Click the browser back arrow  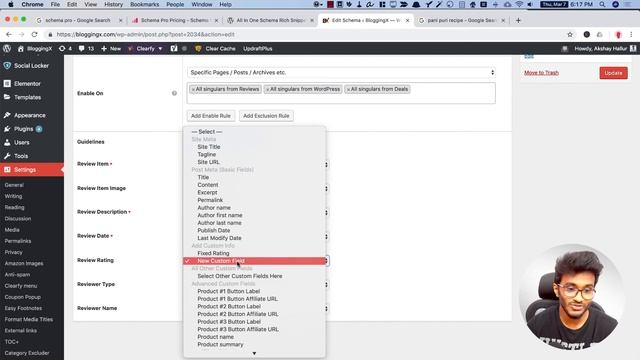pyautogui.click(x=9, y=35)
